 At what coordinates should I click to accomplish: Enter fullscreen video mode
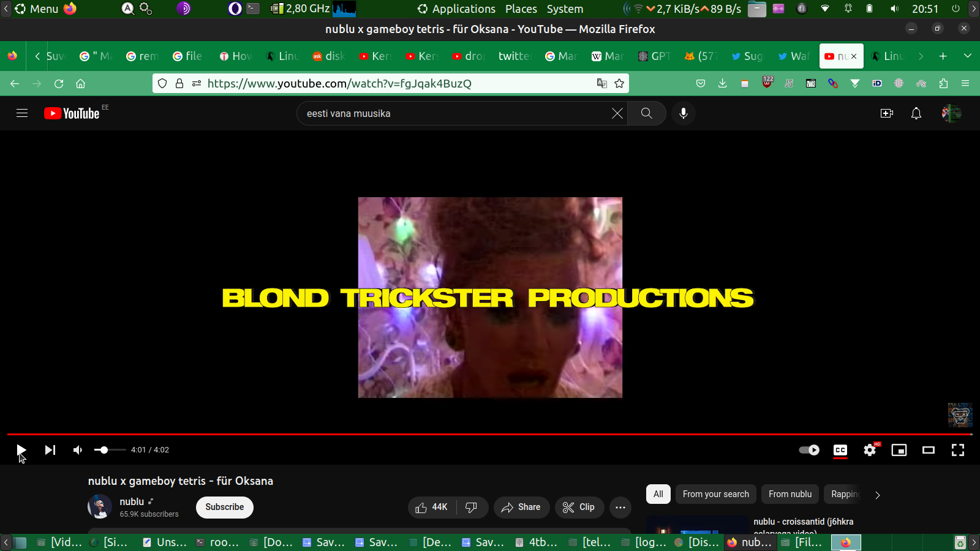pyautogui.click(x=958, y=450)
